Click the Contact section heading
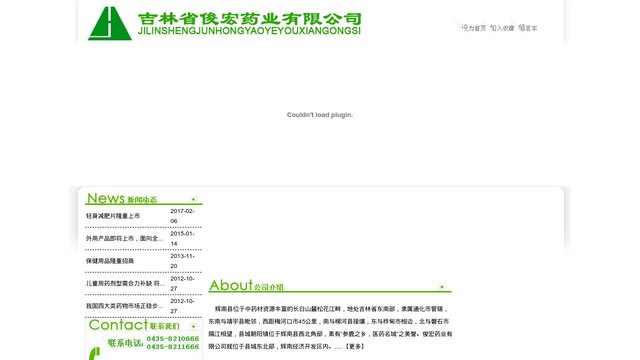 (x=134, y=325)
